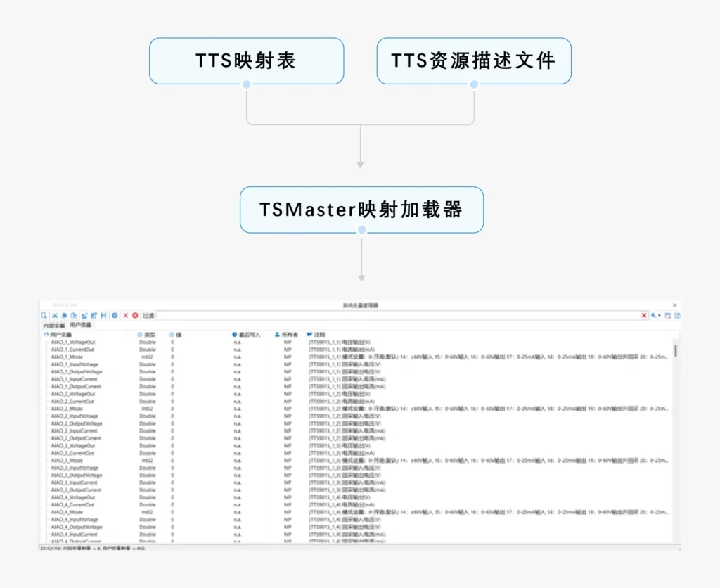Click the new variable icon in toolbar
This screenshot has width=720, height=588.
point(44,316)
